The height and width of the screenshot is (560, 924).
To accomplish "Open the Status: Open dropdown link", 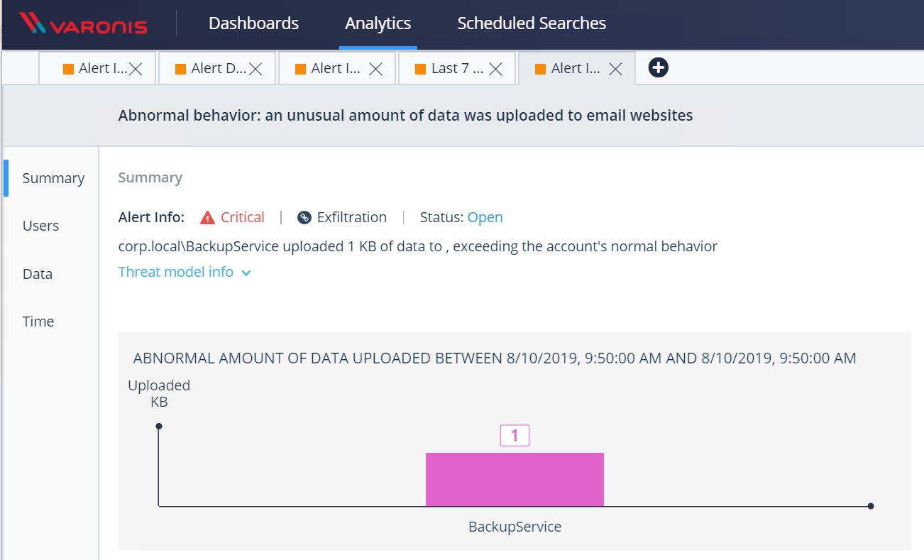I will [x=485, y=217].
